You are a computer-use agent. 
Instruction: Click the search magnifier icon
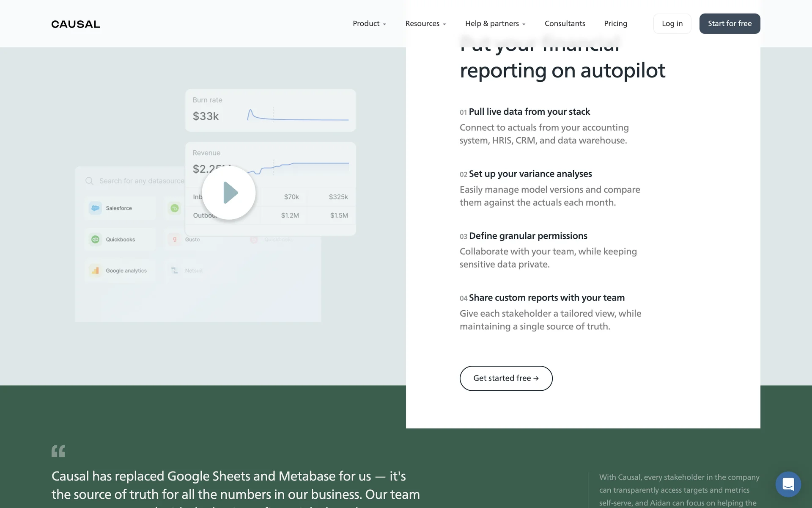89,181
